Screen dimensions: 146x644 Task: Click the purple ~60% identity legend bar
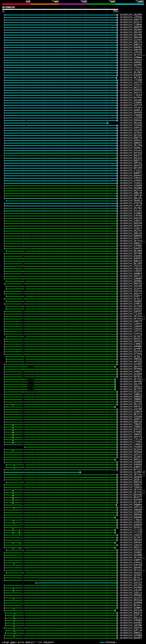click(x=73, y=4)
